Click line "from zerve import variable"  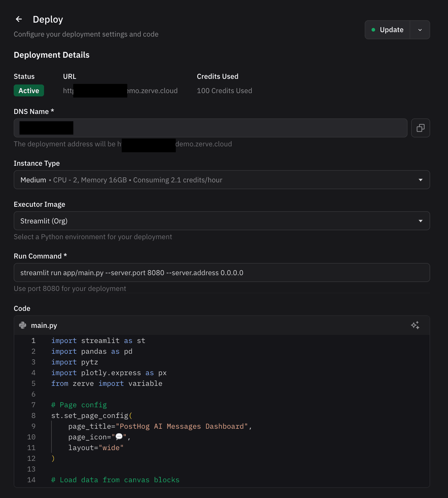tap(107, 383)
